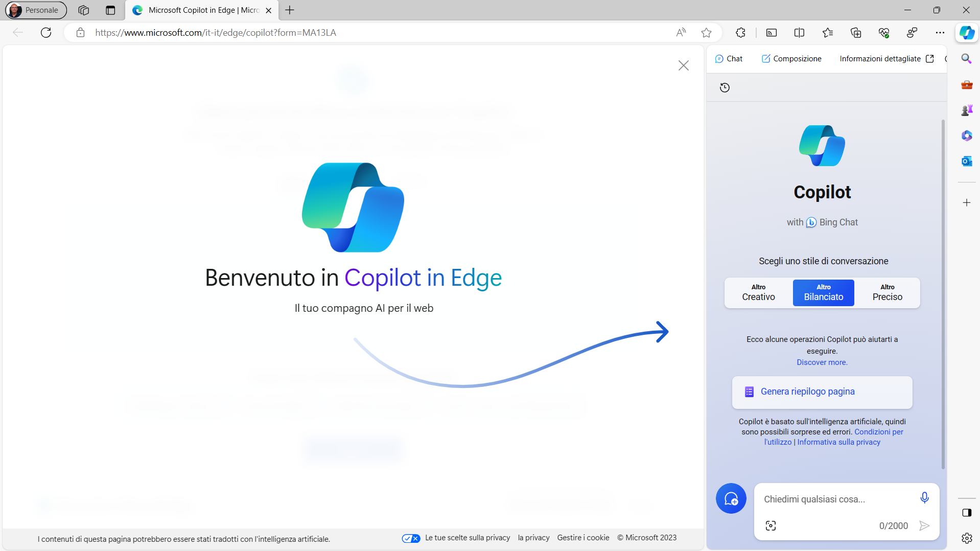Open sidebar Microsoft 365 icon
The width and height of the screenshot is (980, 551).
(966, 136)
